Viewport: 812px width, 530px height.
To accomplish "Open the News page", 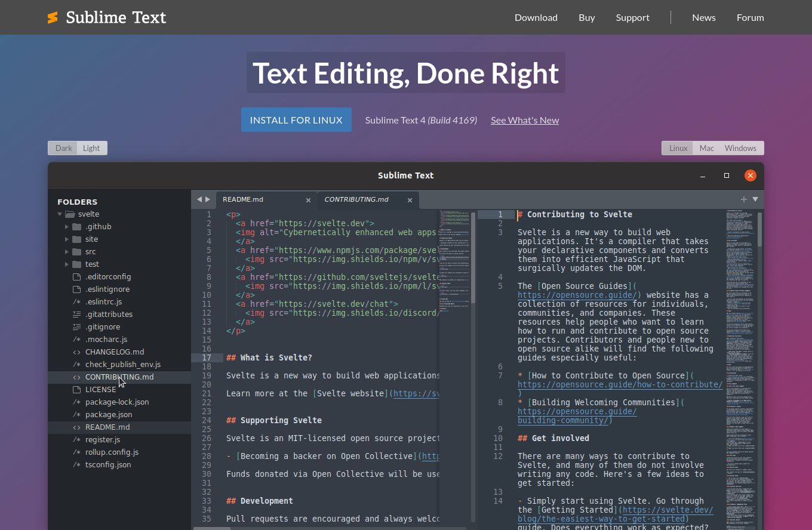I will (704, 17).
